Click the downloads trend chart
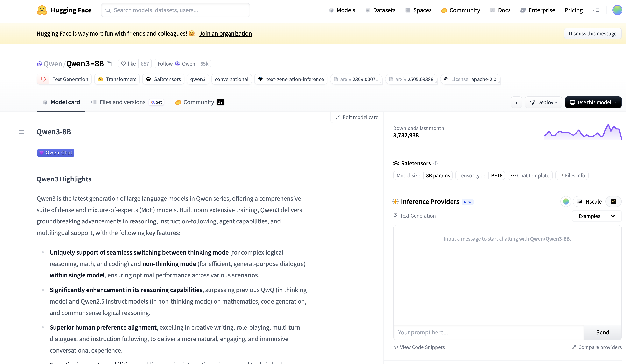 tap(583, 132)
